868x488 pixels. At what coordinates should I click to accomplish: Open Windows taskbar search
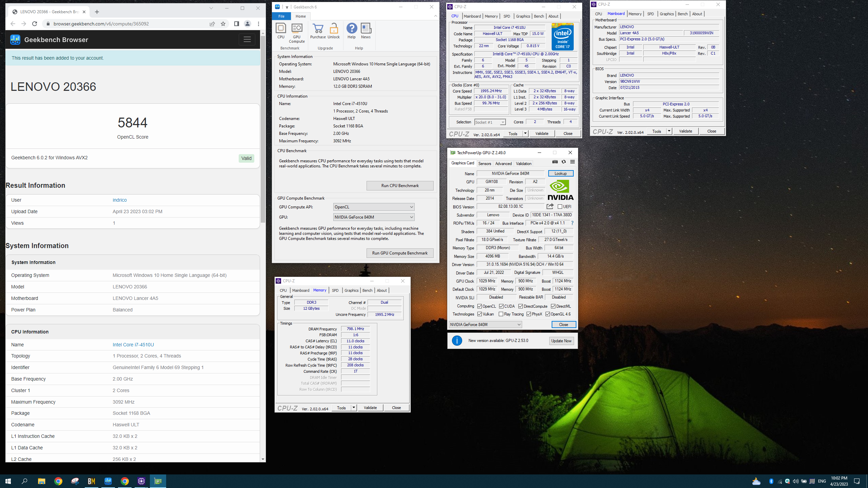pyautogui.click(x=24, y=481)
